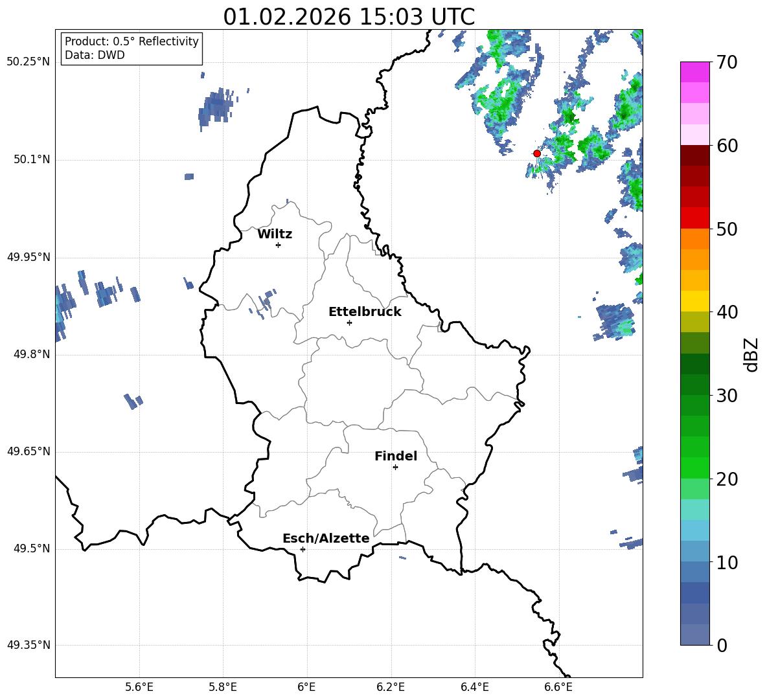This screenshot has width=767, height=700.
Task: Click the 30 tick on colorbar
Action: click(727, 396)
